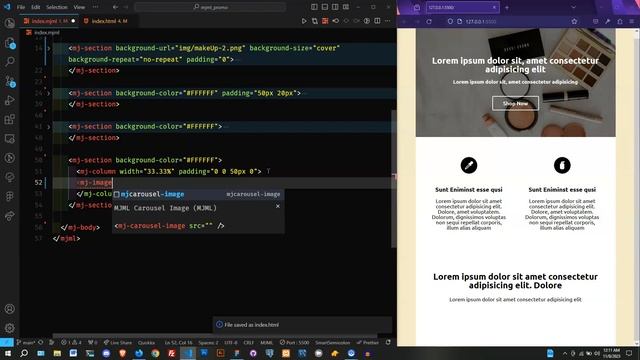Open the Search view in the activity bar
The image size is (640, 360).
point(9,61)
